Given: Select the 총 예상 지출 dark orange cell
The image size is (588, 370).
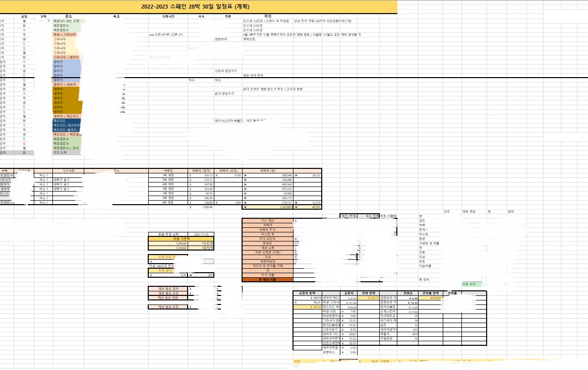Looking at the screenshot, I should click(x=268, y=280).
